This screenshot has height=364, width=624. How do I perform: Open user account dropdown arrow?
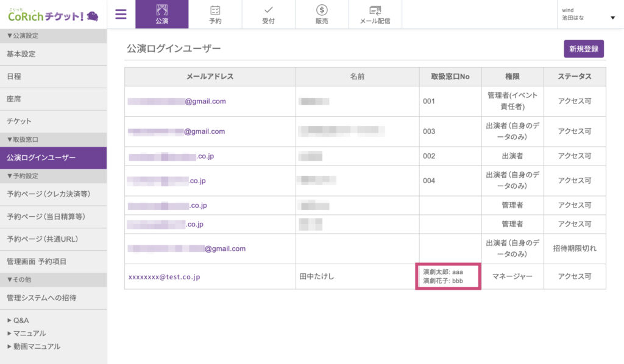(x=612, y=18)
